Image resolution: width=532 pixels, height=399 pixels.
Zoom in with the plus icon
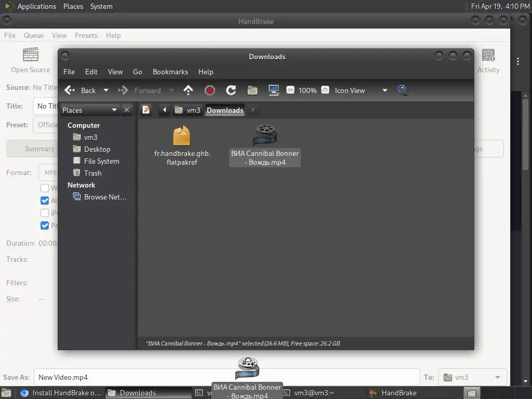325,90
